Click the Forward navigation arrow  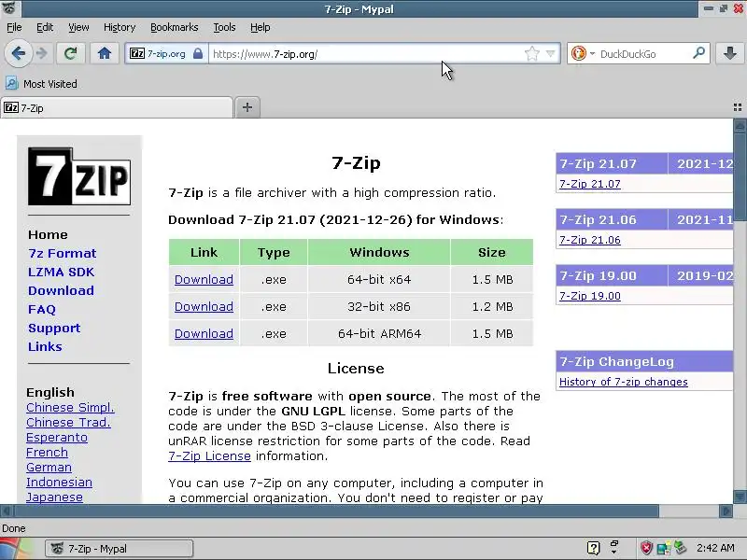pyautogui.click(x=42, y=53)
